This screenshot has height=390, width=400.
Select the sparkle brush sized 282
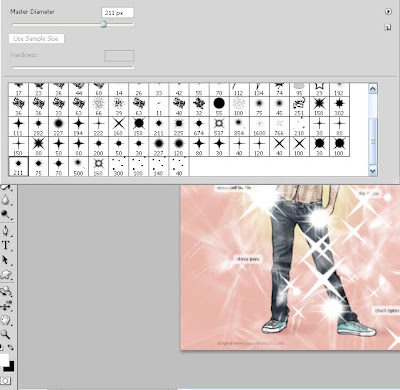[38, 126]
